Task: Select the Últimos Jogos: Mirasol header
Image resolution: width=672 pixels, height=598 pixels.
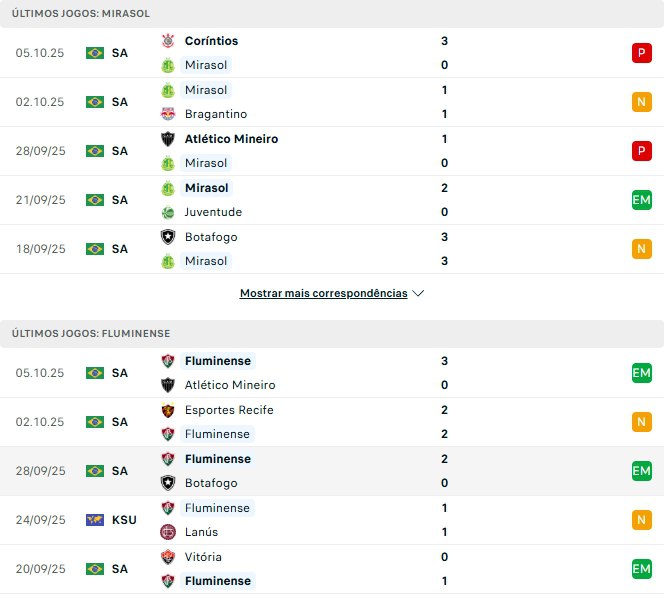Action: pyautogui.click(x=81, y=13)
